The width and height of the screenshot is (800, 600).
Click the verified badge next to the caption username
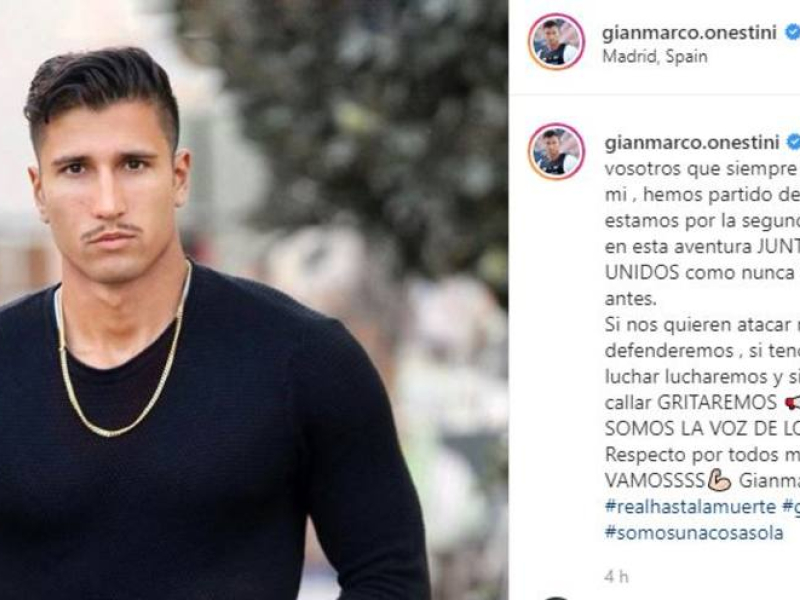793,142
